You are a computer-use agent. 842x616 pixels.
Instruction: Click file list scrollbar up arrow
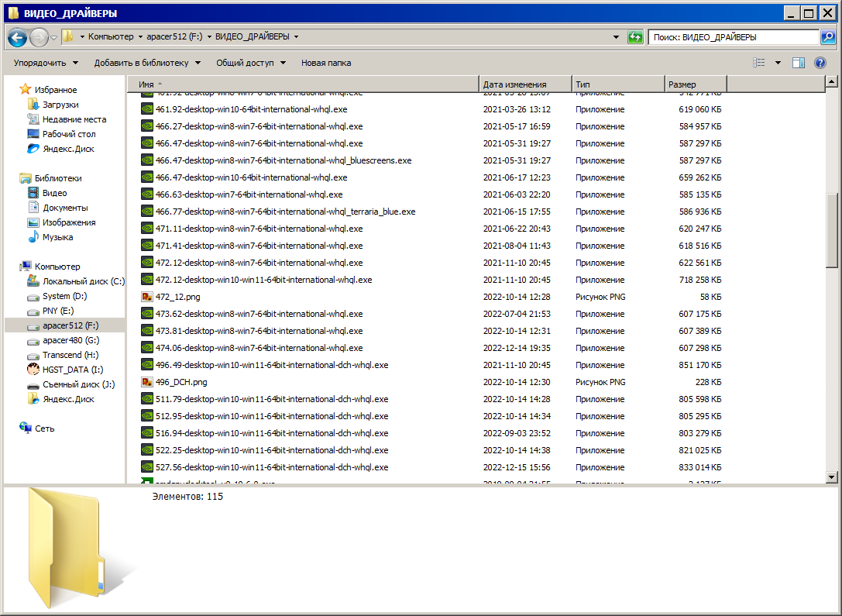click(x=832, y=82)
